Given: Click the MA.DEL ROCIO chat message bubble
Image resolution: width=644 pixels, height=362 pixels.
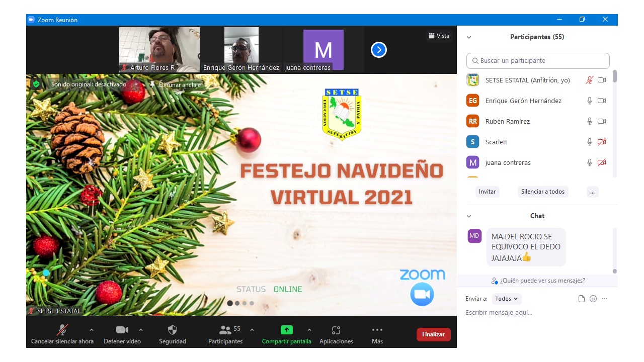Looking at the screenshot, I should 526,247.
